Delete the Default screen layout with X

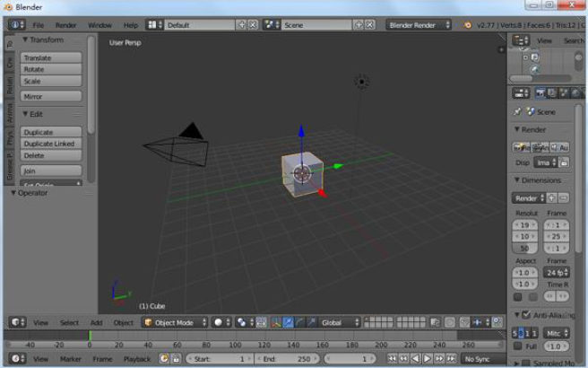coord(253,25)
